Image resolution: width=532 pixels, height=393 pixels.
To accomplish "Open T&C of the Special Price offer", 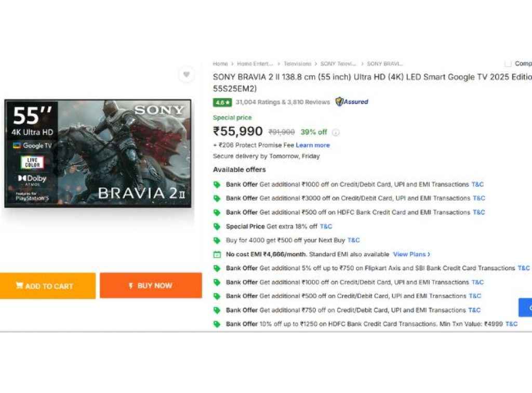I will point(326,226).
